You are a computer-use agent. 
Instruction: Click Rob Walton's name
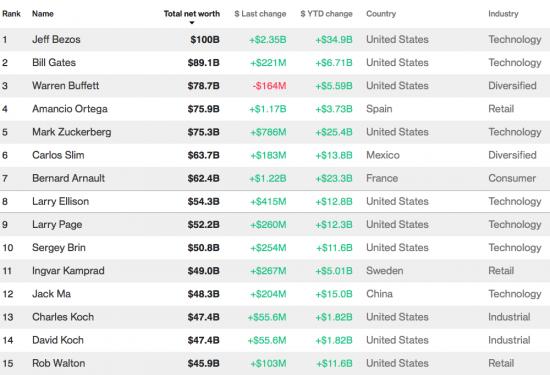coord(59,363)
